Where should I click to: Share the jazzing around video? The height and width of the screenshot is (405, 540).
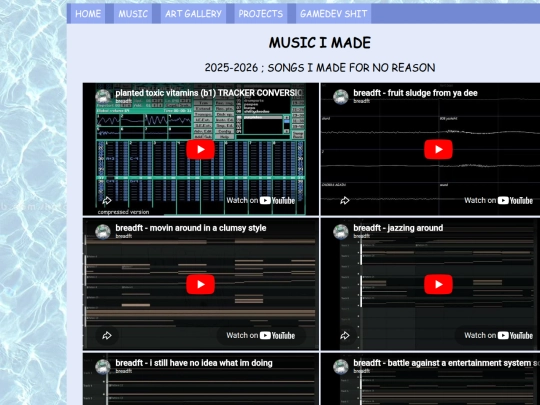345,335
